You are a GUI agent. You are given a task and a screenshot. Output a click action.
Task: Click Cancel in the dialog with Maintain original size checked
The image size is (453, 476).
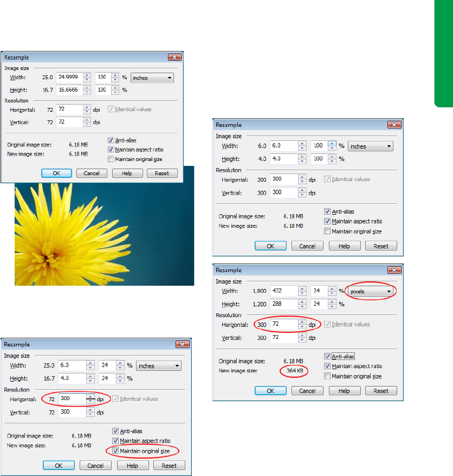click(95, 465)
